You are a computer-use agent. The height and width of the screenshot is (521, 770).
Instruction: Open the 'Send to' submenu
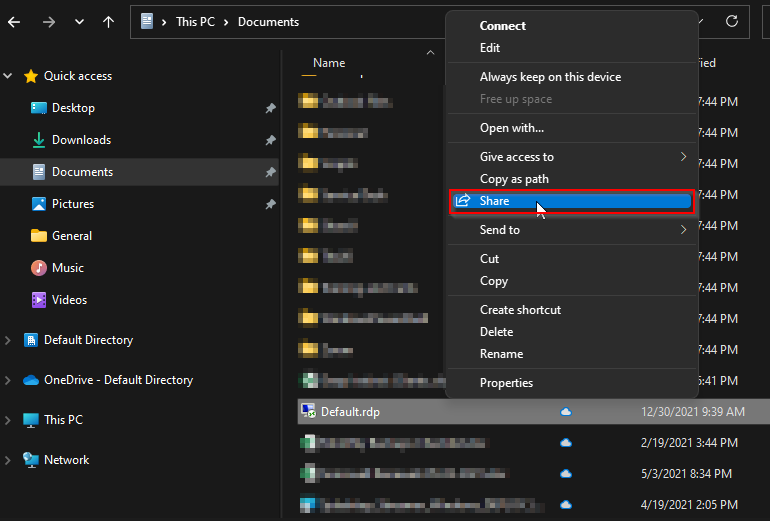point(572,229)
